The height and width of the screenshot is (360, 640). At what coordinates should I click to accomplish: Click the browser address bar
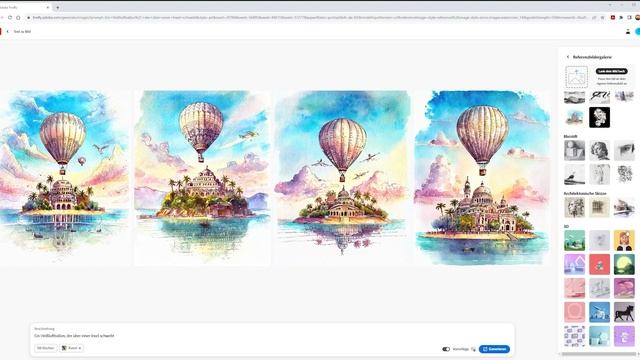click(x=308, y=18)
